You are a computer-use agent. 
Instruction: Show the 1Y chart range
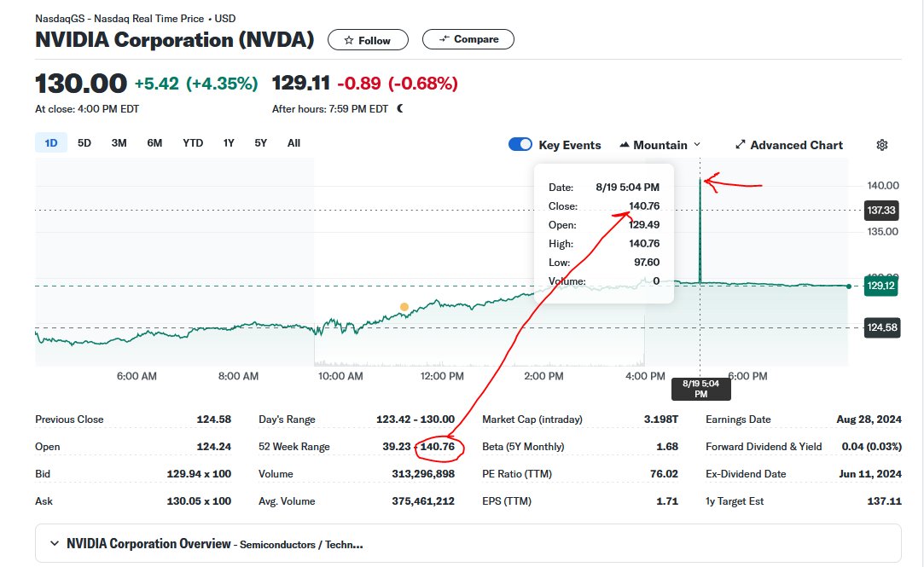(229, 143)
